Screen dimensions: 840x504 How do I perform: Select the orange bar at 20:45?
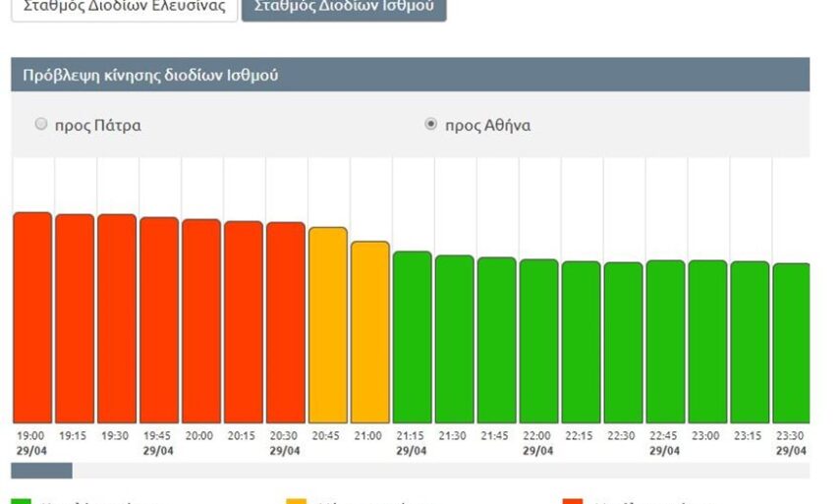[x=328, y=325]
